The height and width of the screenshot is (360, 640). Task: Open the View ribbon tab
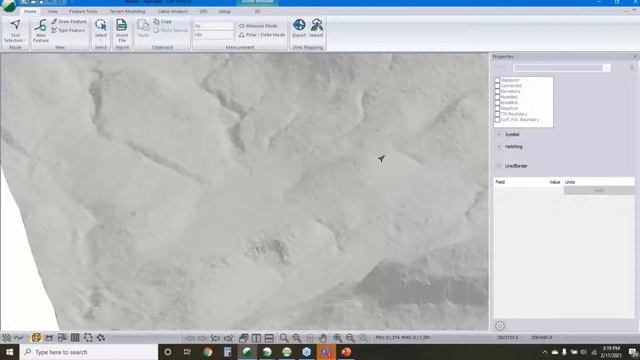tap(53, 11)
